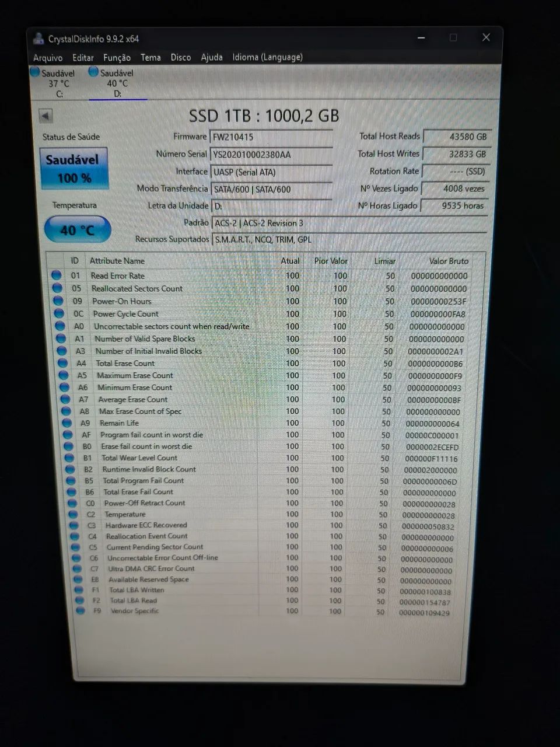Click the Total Host Writes value 32833 GB
Screen dimensions: 560x747
pos(456,154)
